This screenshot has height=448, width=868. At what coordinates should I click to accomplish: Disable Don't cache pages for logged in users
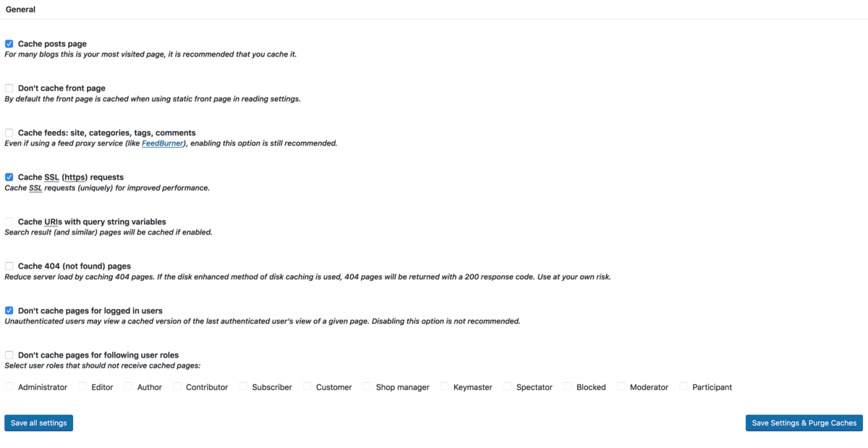9,310
